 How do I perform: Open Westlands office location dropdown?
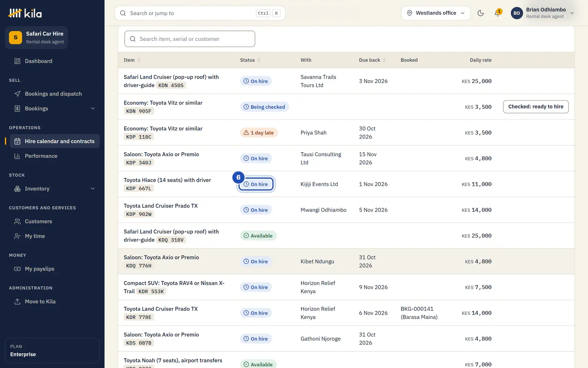436,13
